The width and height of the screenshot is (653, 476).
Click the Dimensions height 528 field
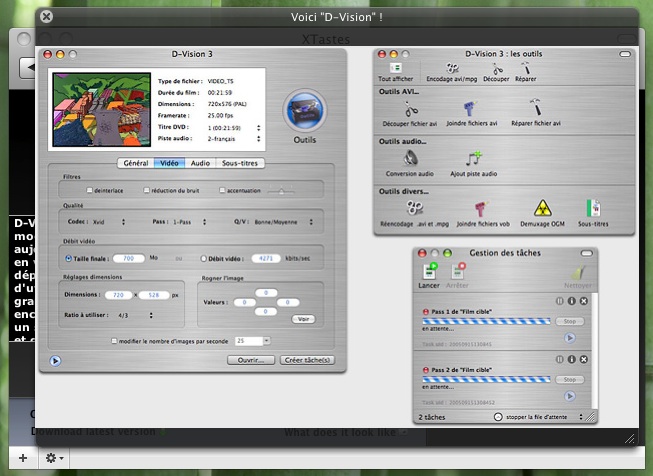pyautogui.click(x=154, y=295)
